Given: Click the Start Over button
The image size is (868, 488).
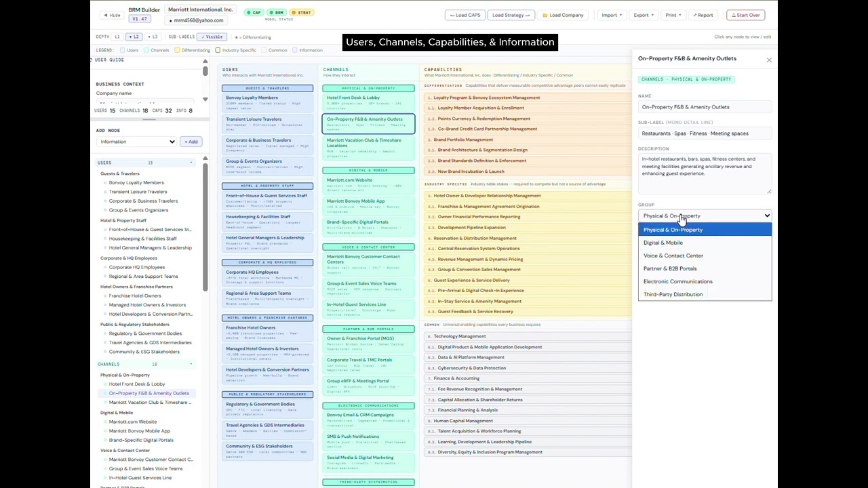Looking at the screenshot, I should (745, 15).
